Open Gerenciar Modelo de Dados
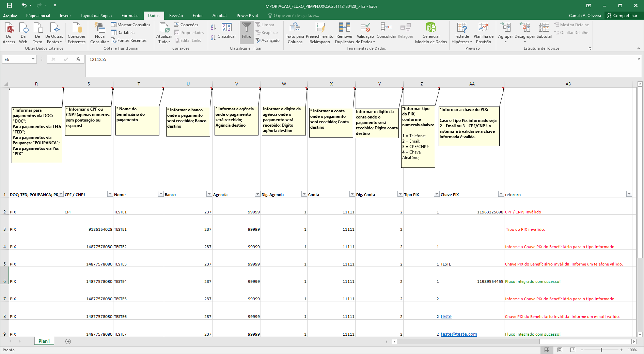 click(x=431, y=28)
